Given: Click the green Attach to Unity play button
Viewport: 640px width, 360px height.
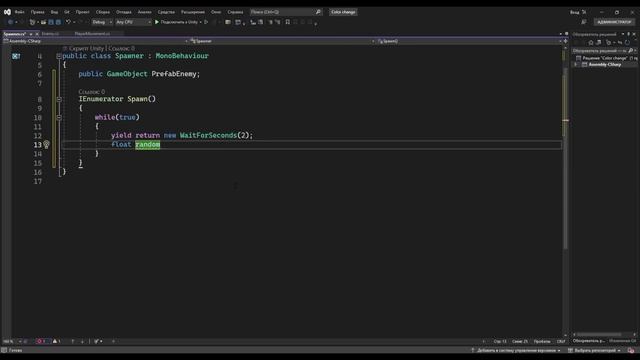Looking at the screenshot, I should [157, 22].
